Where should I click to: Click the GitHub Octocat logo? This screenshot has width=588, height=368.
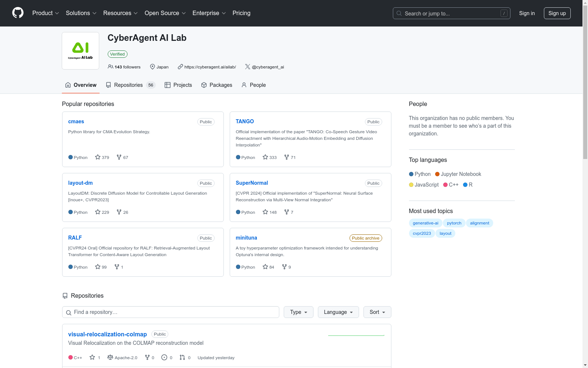point(18,13)
